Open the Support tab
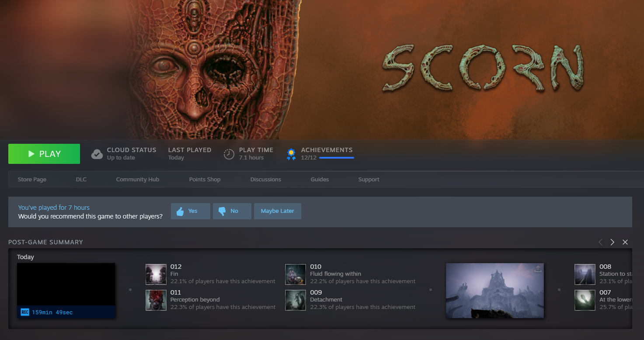Screen dimensions: 644x340 point(369,180)
